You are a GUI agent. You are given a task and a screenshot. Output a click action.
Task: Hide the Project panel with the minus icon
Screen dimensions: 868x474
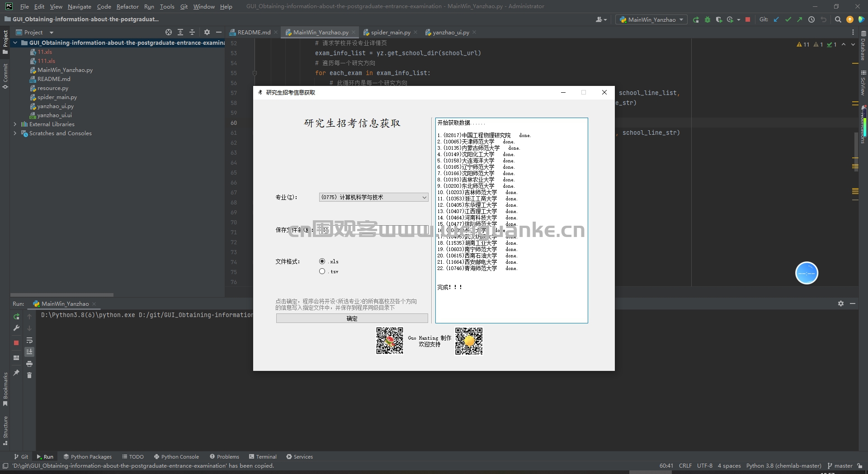tap(219, 32)
